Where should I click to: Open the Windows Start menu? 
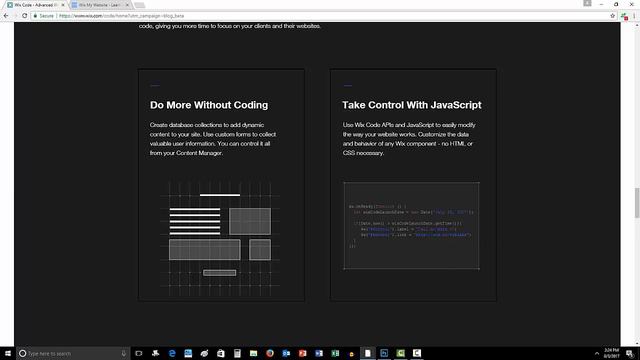click(x=8, y=353)
